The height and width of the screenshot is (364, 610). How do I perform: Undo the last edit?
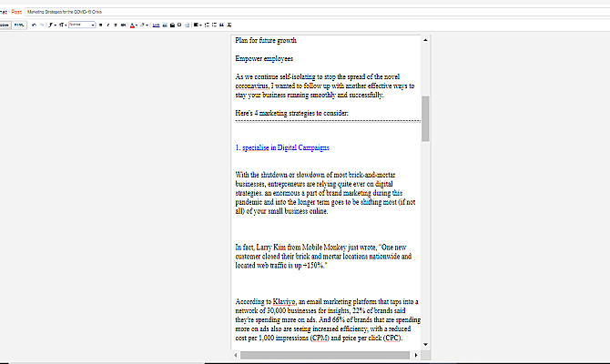(x=35, y=25)
